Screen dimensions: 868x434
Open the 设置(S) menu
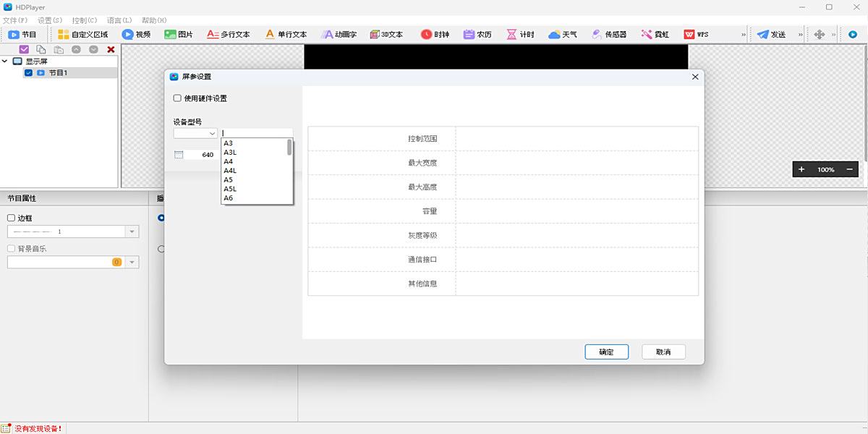point(50,20)
